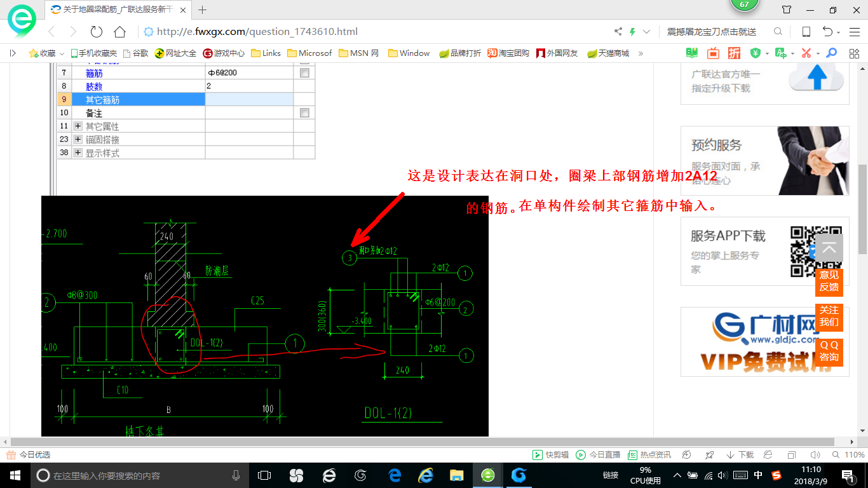
Task: Click the undo closed-page arrow icon
Action: 827,32
